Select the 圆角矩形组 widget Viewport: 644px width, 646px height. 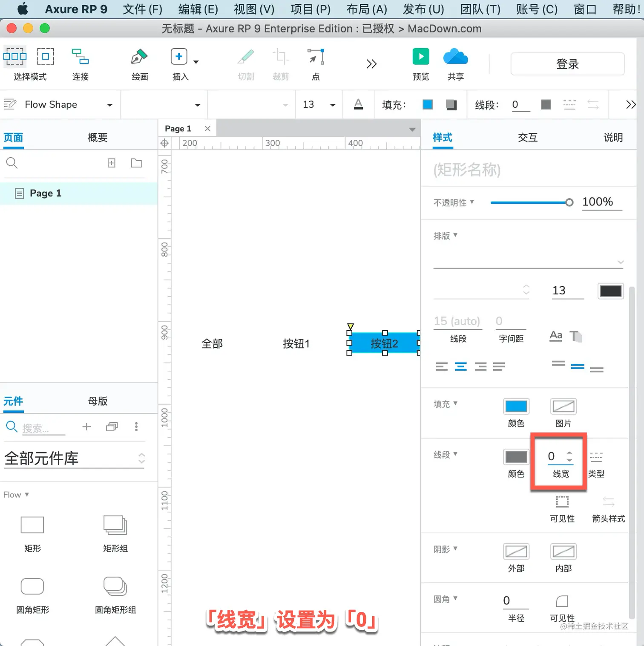(115, 586)
